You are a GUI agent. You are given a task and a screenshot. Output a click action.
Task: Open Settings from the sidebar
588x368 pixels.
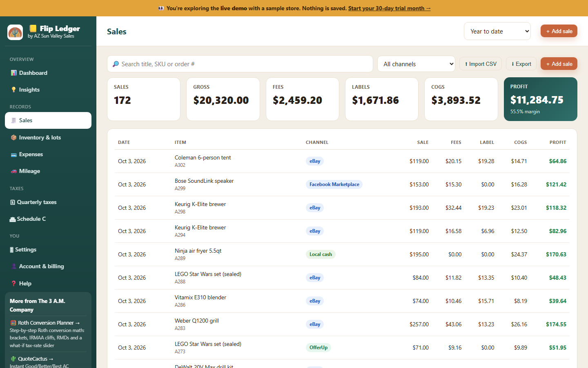click(x=48, y=249)
